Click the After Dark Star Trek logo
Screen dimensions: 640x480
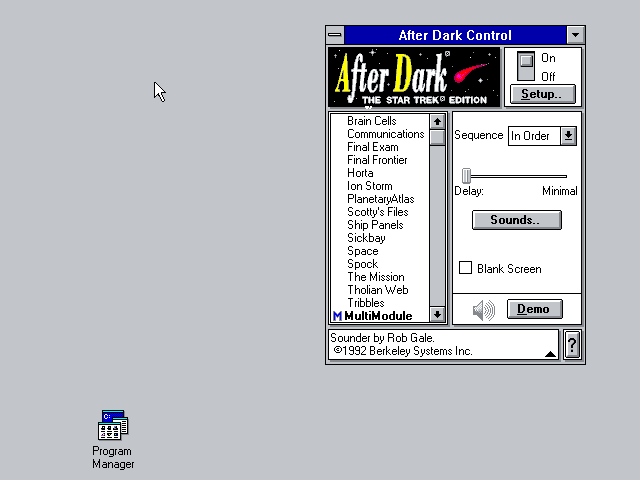point(414,77)
